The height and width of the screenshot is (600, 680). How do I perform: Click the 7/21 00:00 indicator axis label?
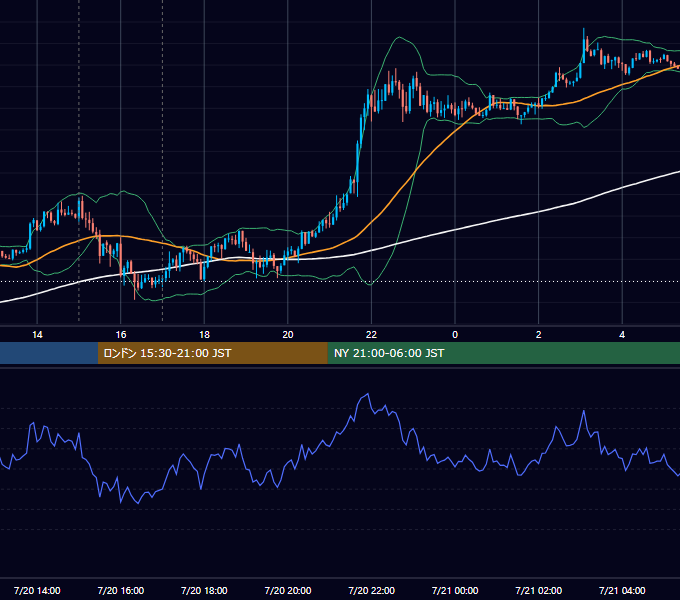[455, 590]
